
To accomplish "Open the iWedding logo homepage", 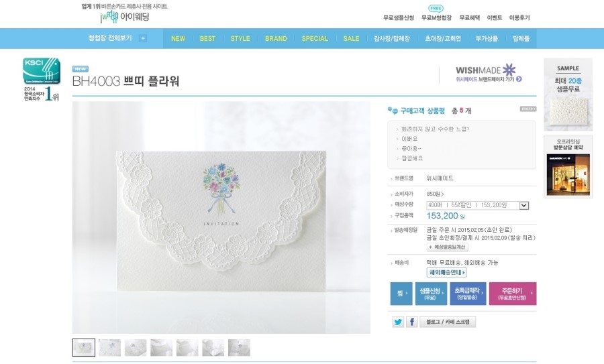I will pyautogui.click(x=124, y=17).
